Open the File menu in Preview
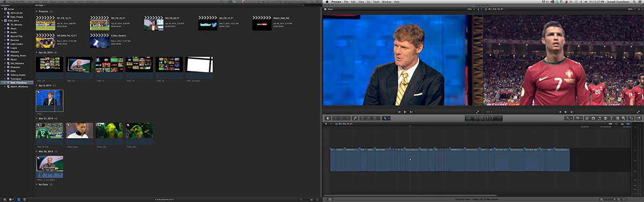644x202 pixels. [x=346, y=2]
